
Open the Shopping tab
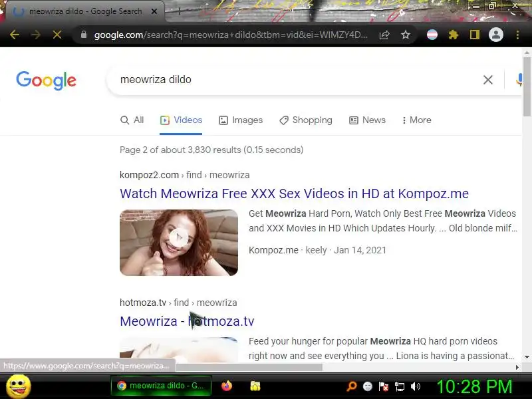(306, 120)
